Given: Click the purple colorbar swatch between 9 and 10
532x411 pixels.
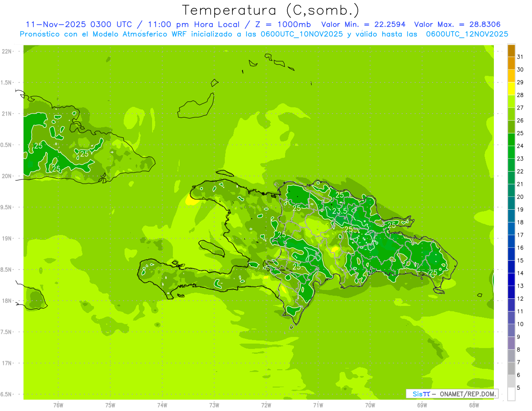Looking at the screenshot, I should tap(511, 331).
